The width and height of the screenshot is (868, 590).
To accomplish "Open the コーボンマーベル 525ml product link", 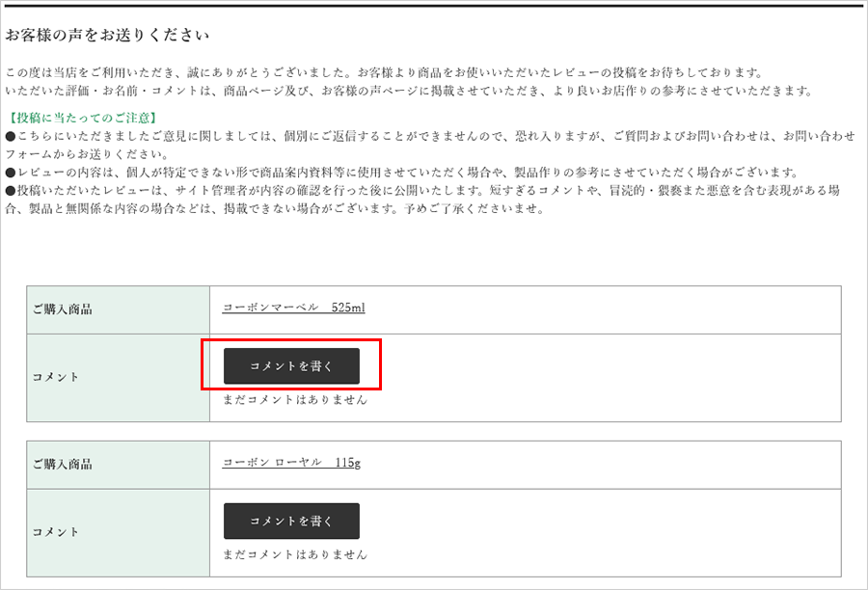I will pos(293,308).
